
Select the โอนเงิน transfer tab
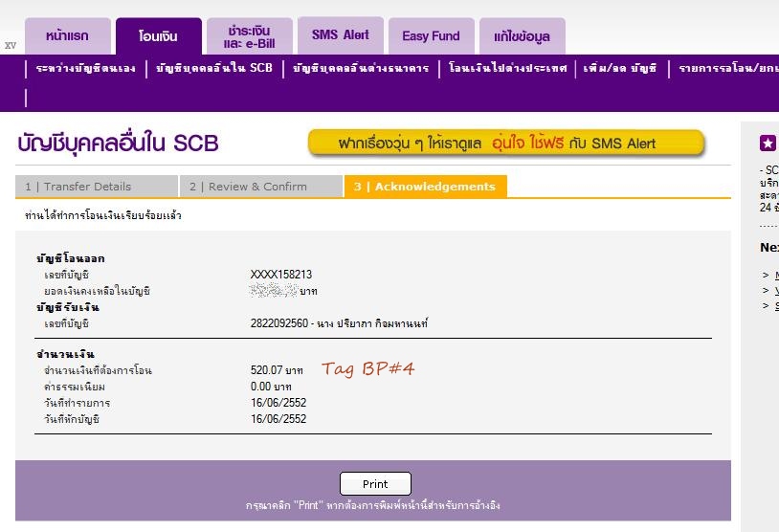click(x=159, y=35)
